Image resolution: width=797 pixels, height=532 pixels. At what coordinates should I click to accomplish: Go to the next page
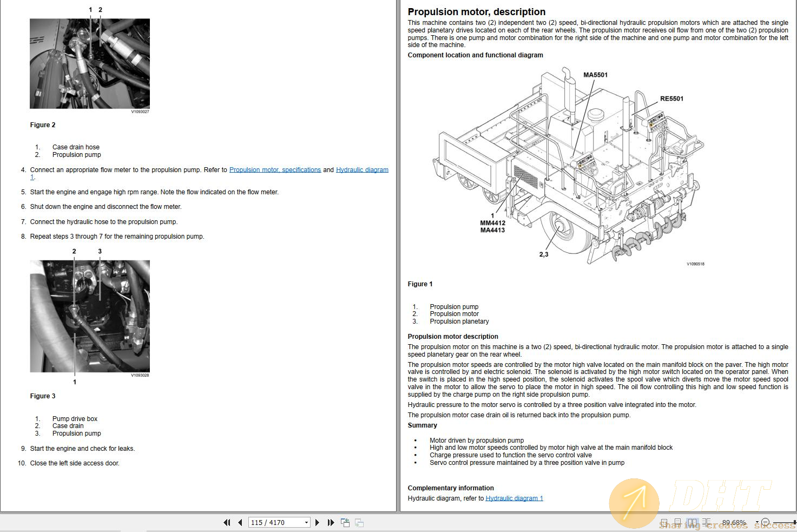click(317, 522)
